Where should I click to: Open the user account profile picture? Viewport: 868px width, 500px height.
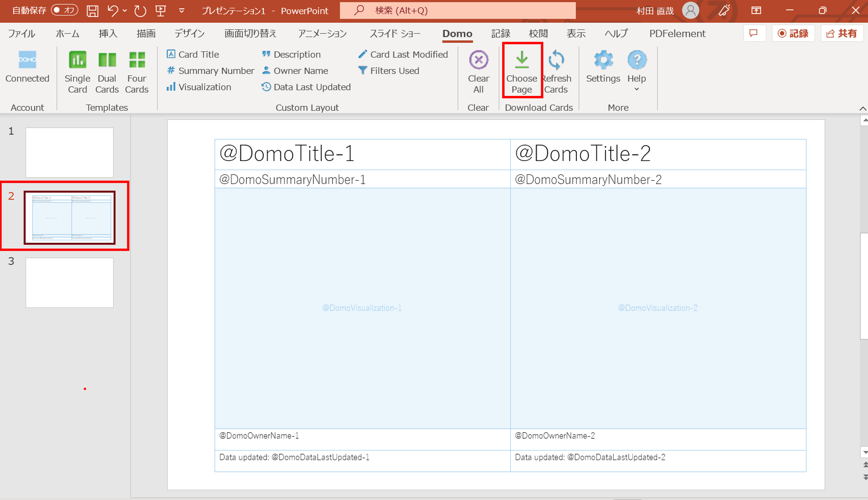[690, 10]
